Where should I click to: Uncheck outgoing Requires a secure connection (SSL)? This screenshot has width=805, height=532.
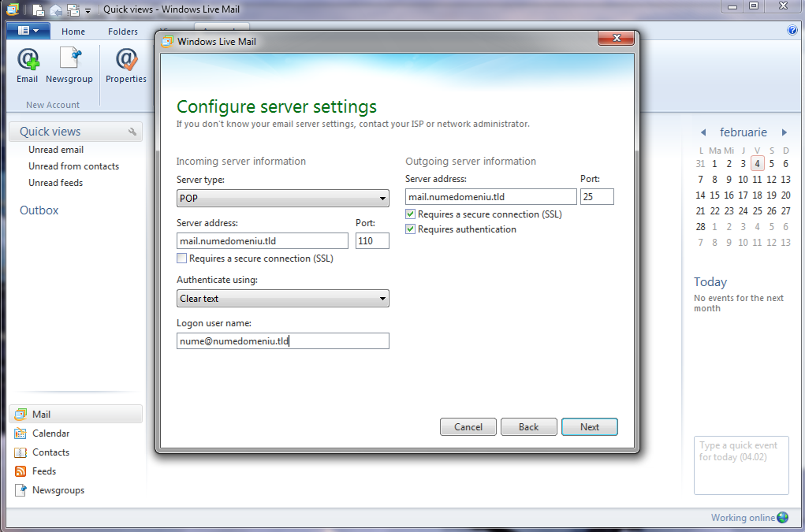(410, 214)
